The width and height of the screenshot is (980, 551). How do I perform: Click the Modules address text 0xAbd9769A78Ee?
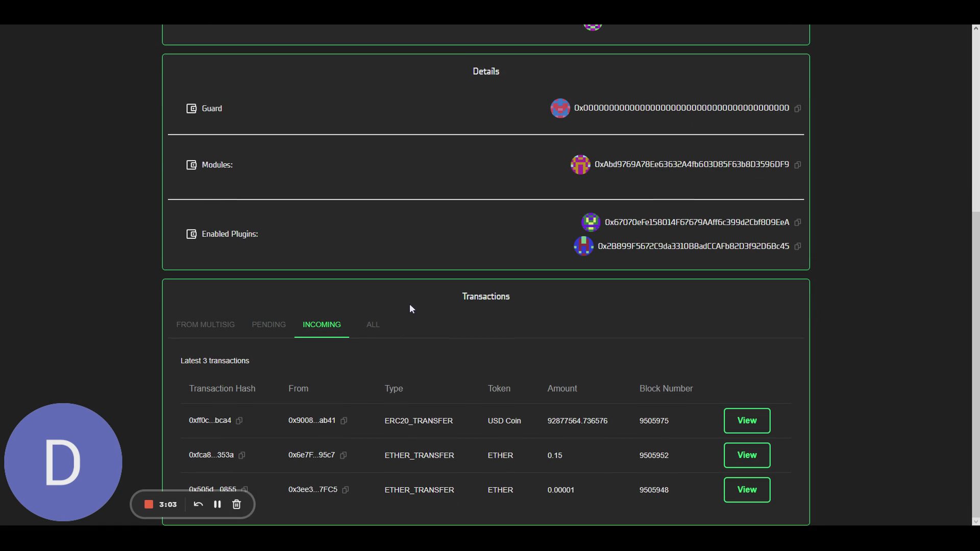pyautogui.click(x=692, y=164)
